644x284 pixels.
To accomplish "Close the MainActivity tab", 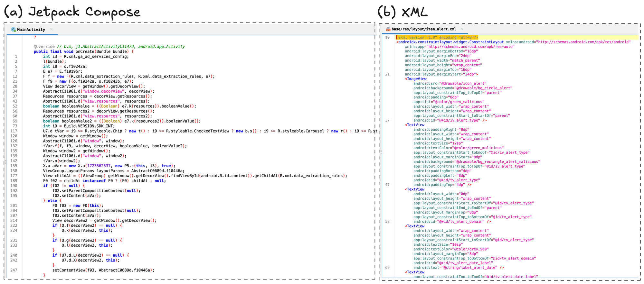I will [51, 30].
